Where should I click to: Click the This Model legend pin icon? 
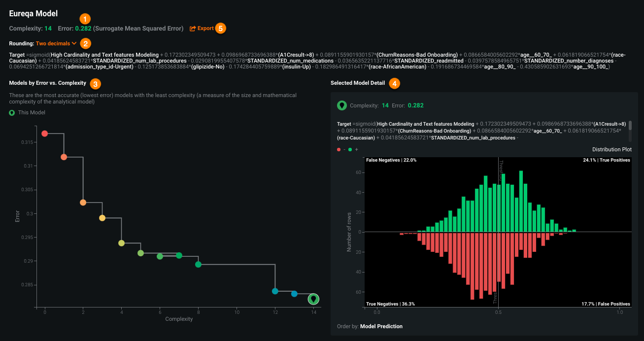(x=12, y=113)
